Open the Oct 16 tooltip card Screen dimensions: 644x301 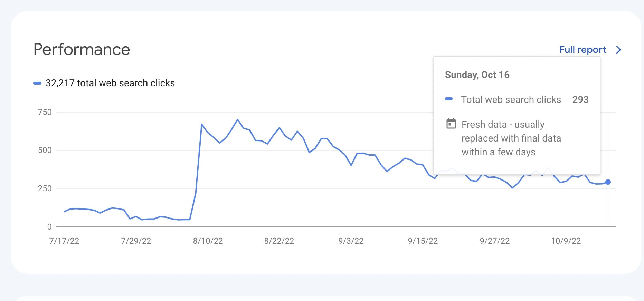pos(517,114)
